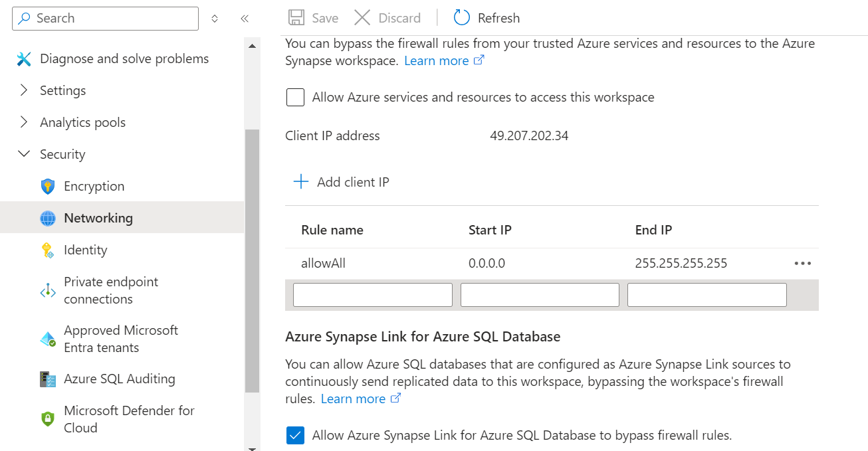Select the Networking menu entry

coord(98,217)
